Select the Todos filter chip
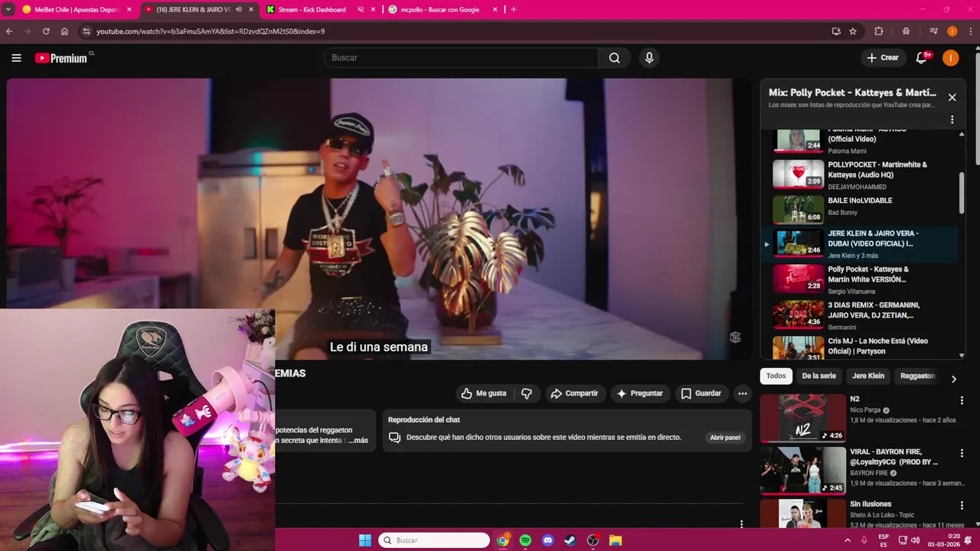This screenshot has height=551, width=980. pos(776,376)
